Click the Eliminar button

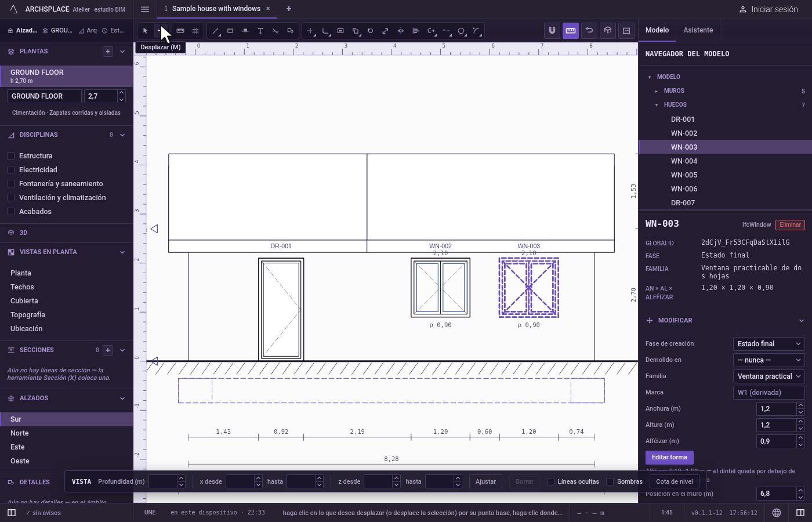click(x=790, y=224)
